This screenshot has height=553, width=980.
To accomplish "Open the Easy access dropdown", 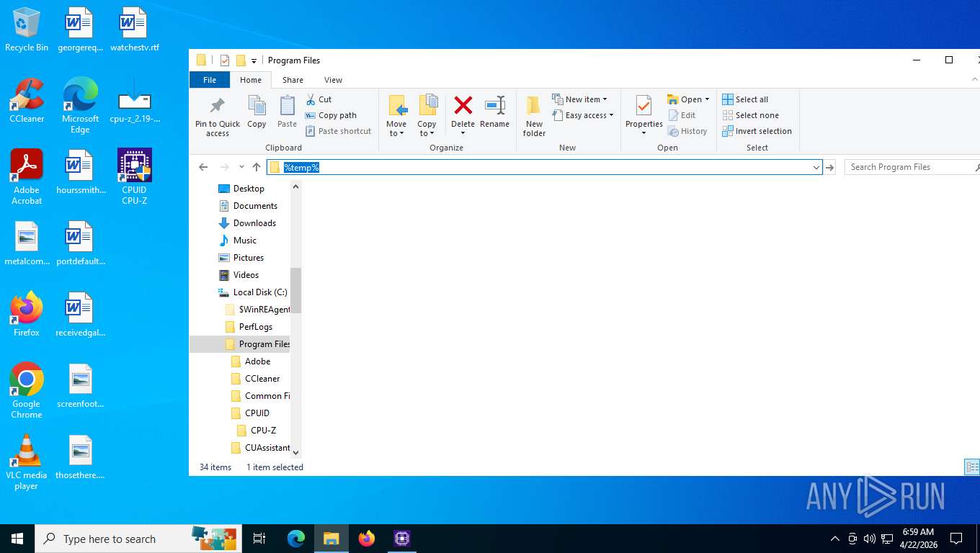I will (x=583, y=115).
